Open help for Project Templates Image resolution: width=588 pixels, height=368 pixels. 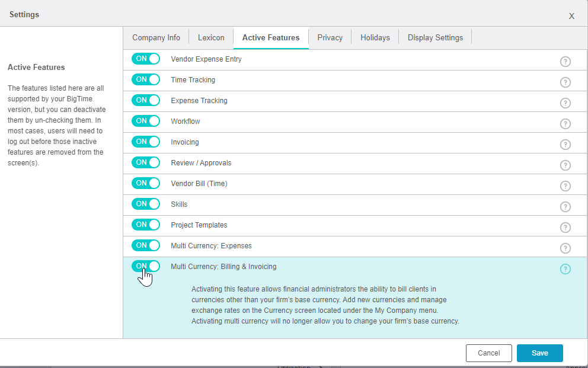click(x=565, y=228)
